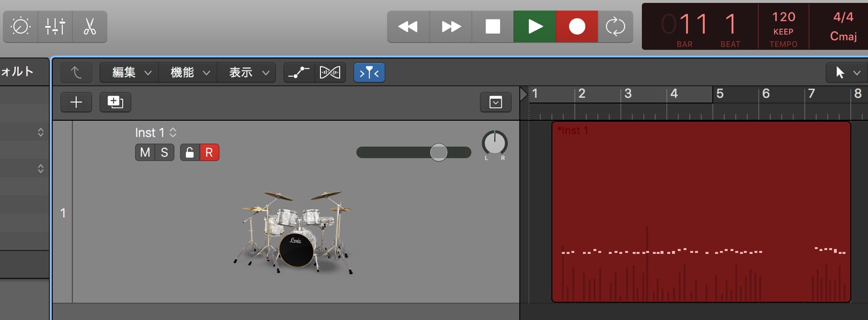The image size is (868, 320).
Task: Click bar 8 in the ruler
Action: (858, 94)
